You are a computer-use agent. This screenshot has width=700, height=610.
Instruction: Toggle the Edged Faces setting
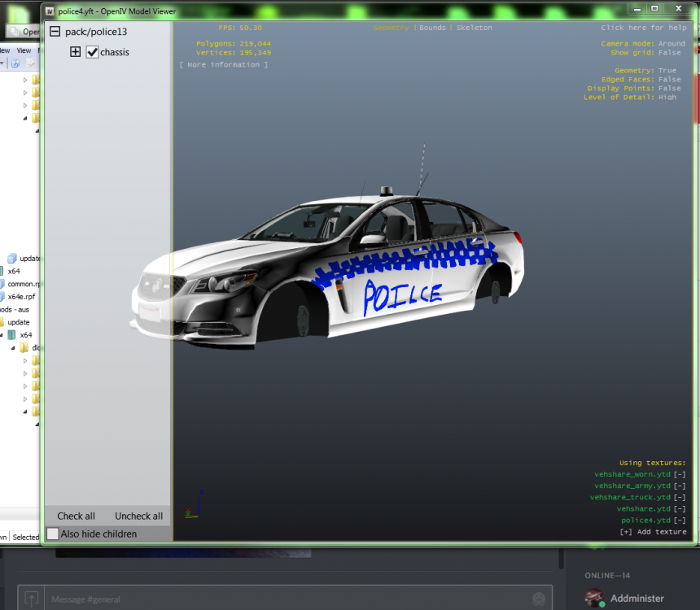tap(669, 80)
